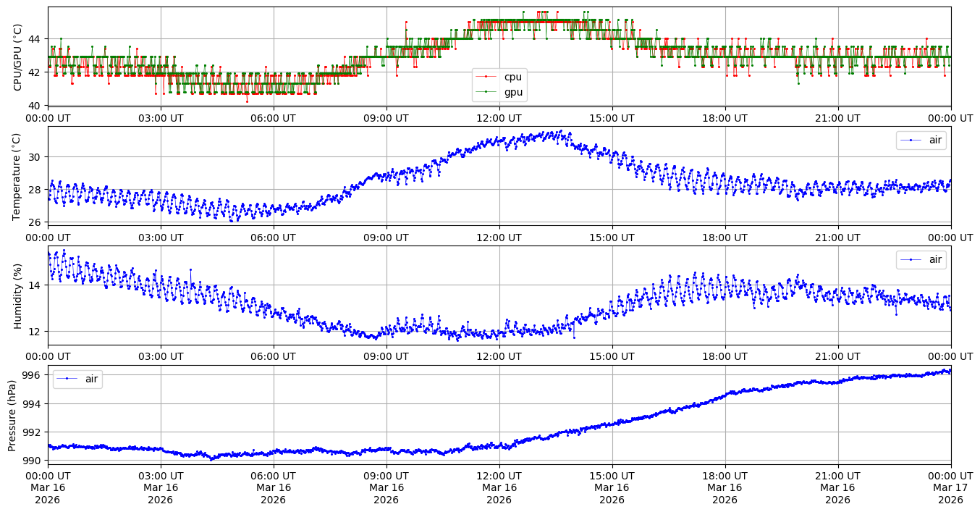Click 06:00 UT tick under CPU/GPU plot
Screen dimensions: 980x512
273,118
